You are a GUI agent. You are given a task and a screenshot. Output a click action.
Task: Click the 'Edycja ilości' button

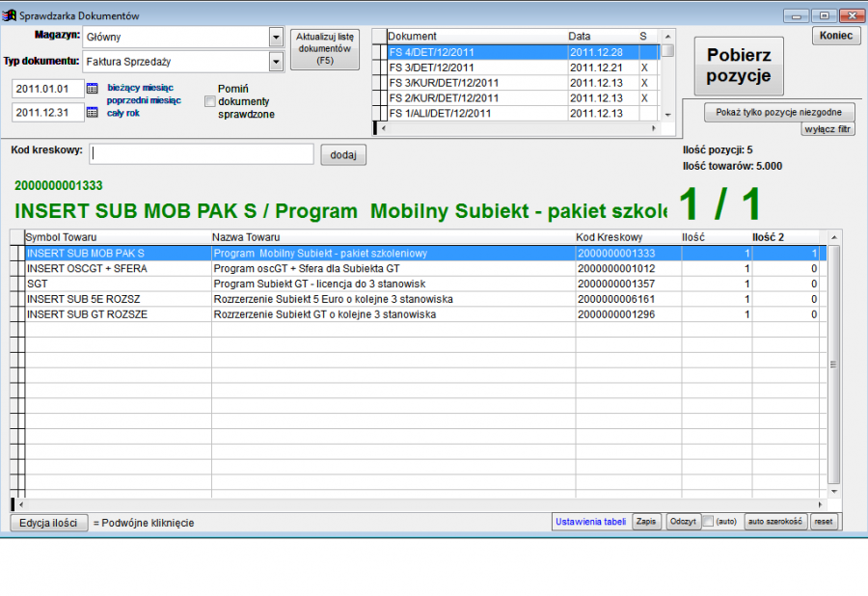(x=49, y=523)
